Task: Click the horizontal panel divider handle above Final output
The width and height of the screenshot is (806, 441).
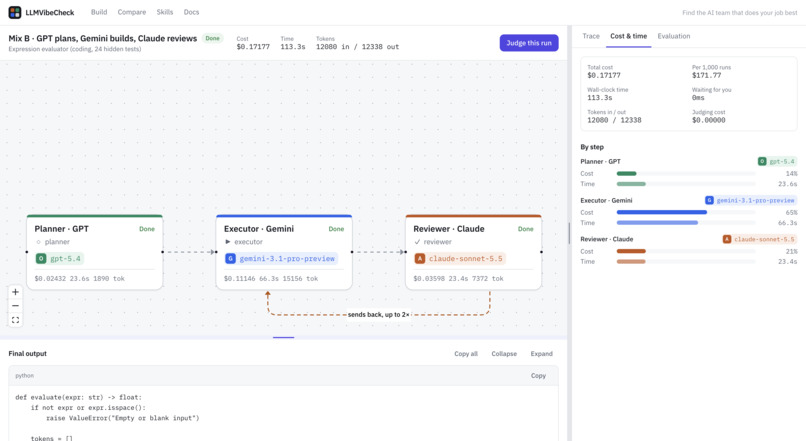Action: click(283, 337)
